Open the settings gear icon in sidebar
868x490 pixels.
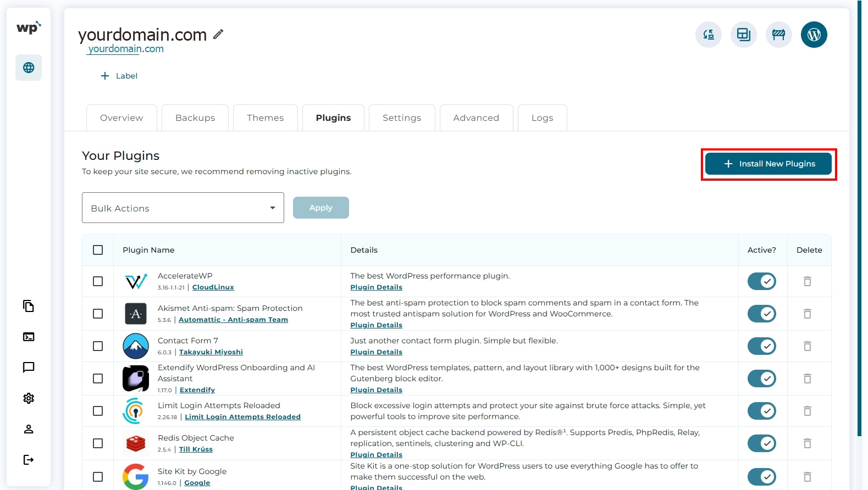[29, 398]
